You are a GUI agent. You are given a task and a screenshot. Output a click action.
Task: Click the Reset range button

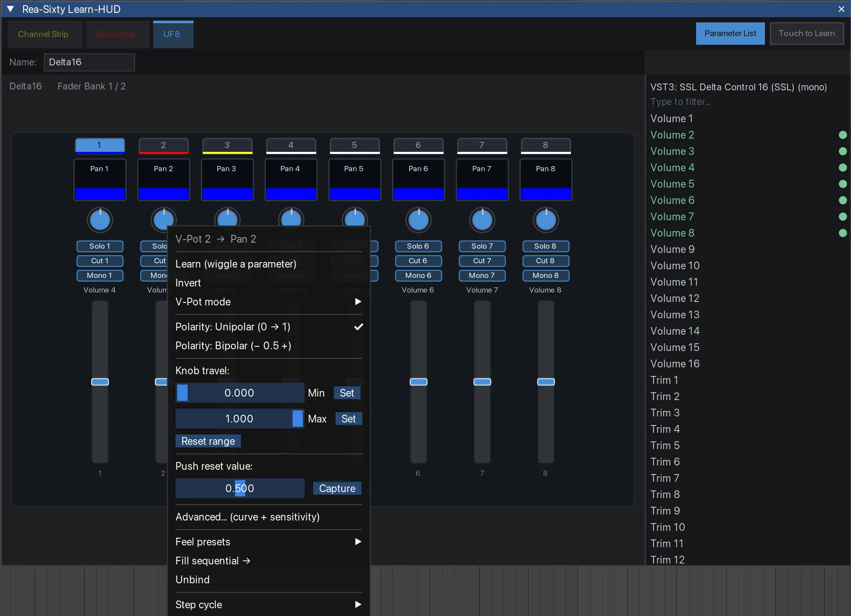pos(208,441)
